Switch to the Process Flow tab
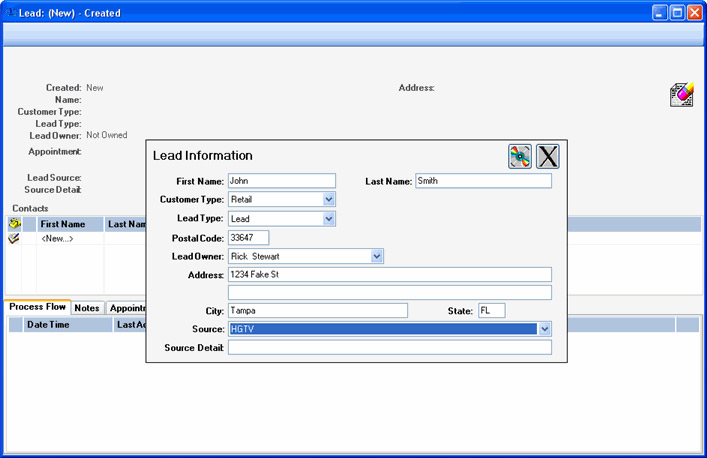The height and width of the screenshot is (458, 707). (37, 307)
